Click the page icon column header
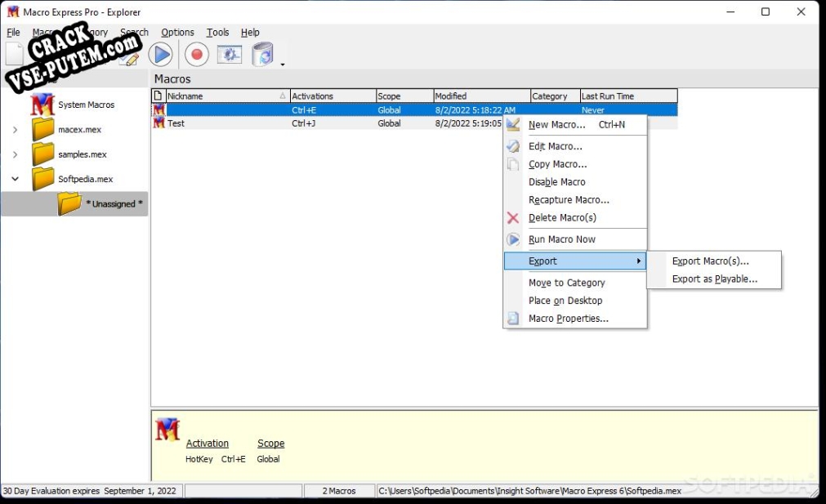 tap(158, 96)
